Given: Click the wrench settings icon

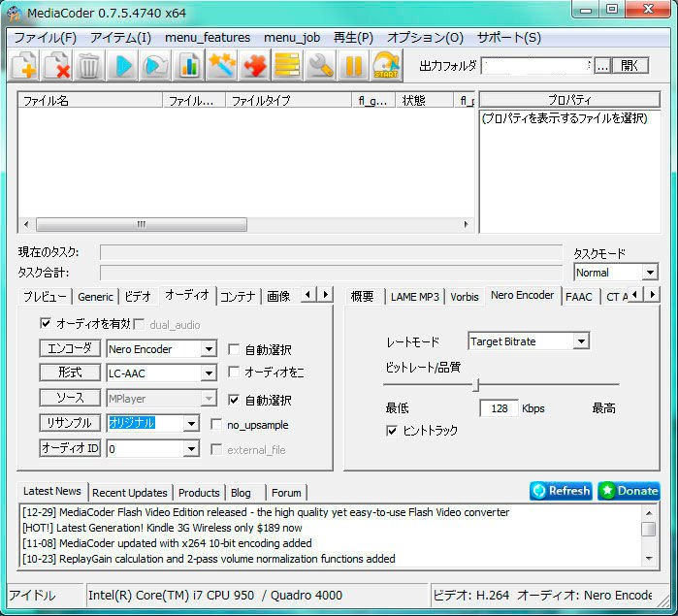Looking at the screenshot, I should [320, 65].
